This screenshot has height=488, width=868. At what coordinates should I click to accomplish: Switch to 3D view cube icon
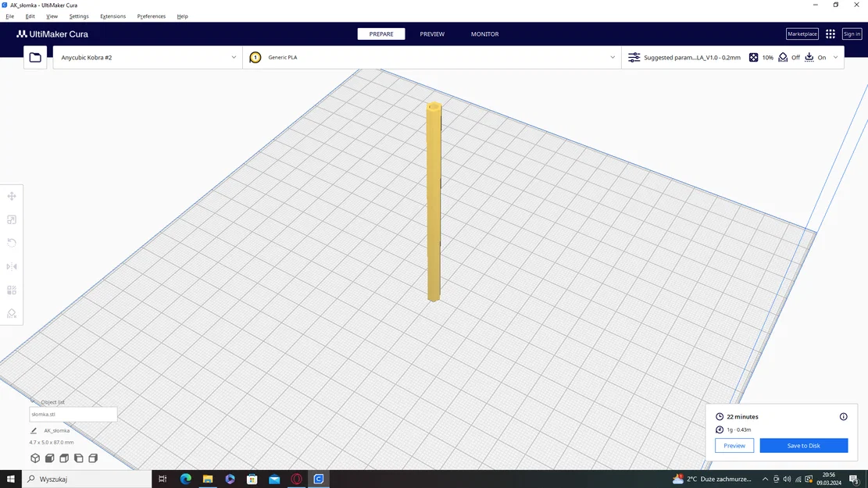point(35,458)
